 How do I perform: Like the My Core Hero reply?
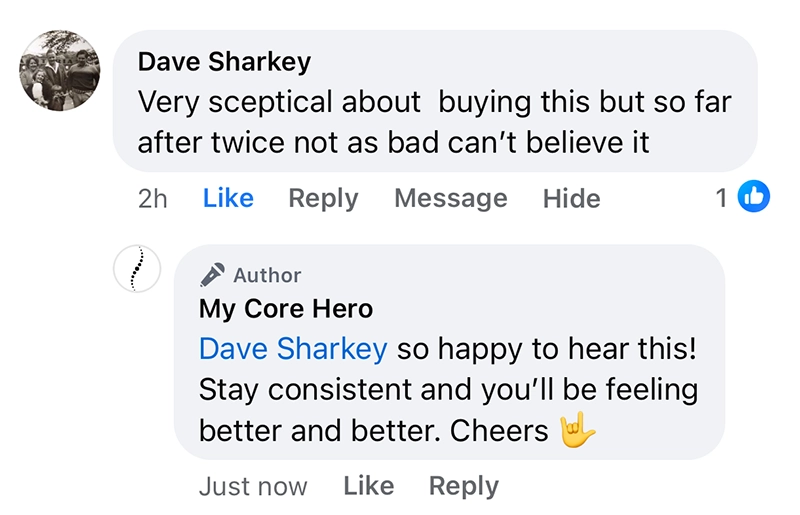(368, 486)
